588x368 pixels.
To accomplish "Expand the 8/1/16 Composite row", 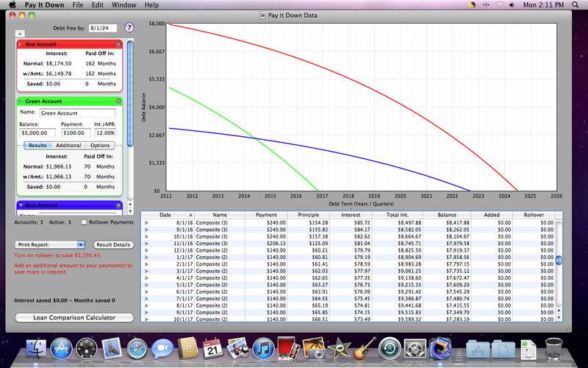I will [x=146, y=223].
